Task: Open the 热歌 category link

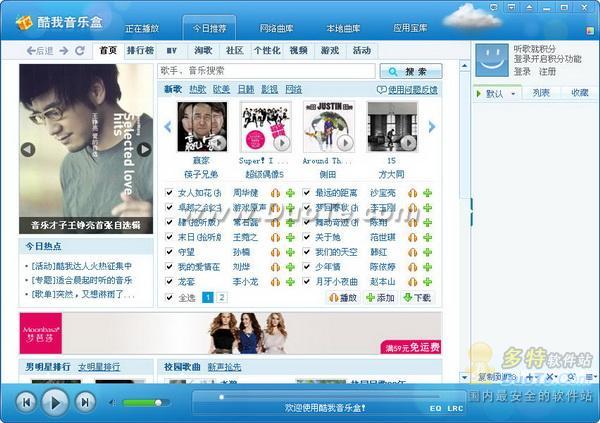Action: 198,90
